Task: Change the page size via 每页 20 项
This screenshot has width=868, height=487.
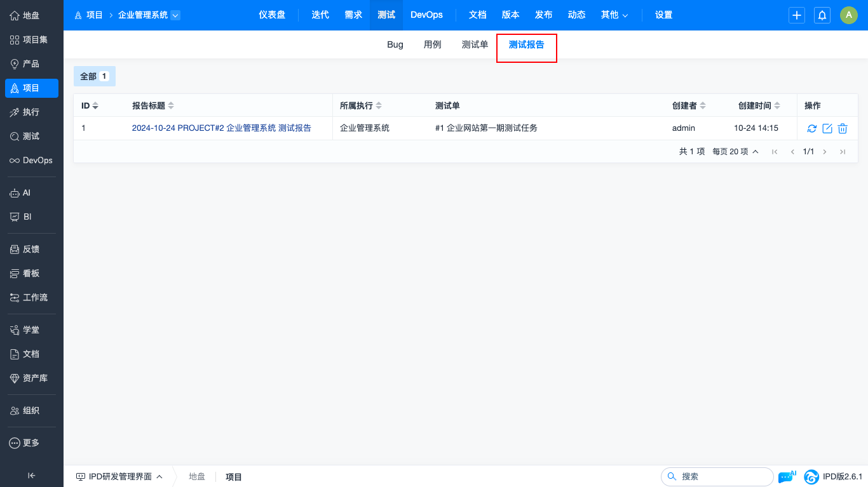Action: (x=735, y=152)
